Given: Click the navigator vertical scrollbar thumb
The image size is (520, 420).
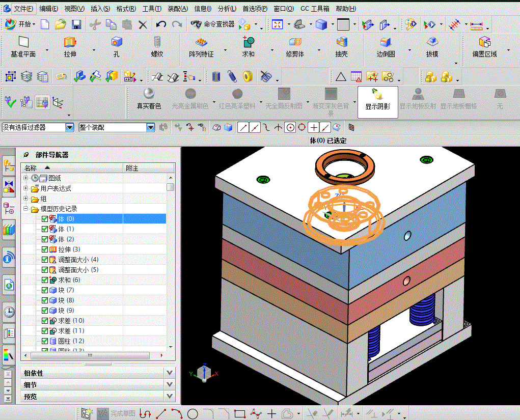Looking at the screenshot, I should click(x=171, y=187).
